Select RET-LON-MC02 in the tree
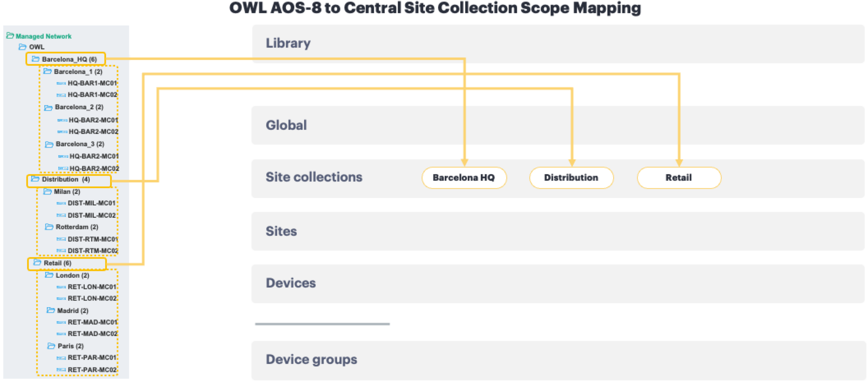Screen dimensions: 868x382 pos(92,298)
